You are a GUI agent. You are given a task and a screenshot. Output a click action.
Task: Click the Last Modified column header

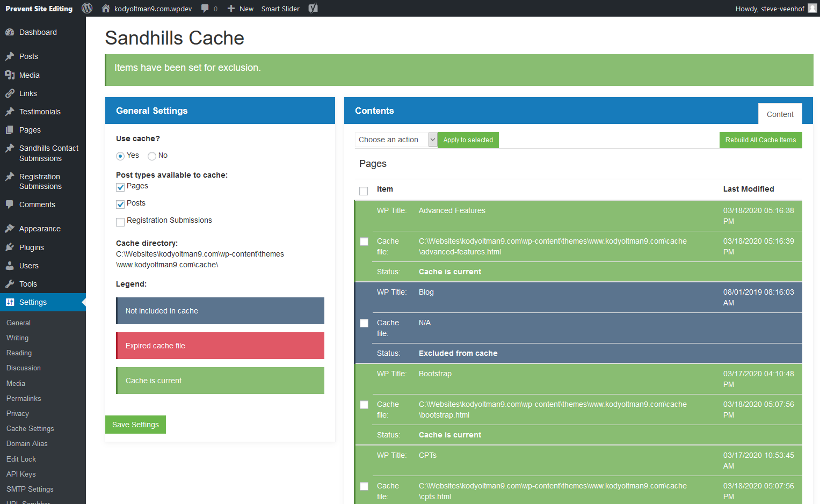[749, 189]
